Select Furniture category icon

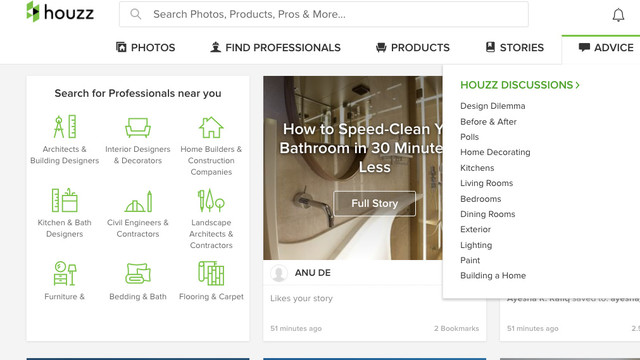tap(64, 273)
